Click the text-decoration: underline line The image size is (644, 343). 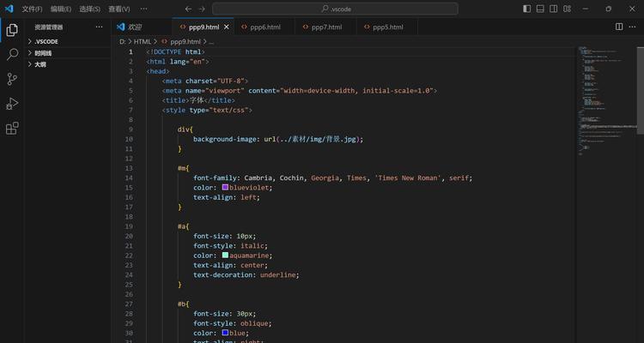(246, 275)
